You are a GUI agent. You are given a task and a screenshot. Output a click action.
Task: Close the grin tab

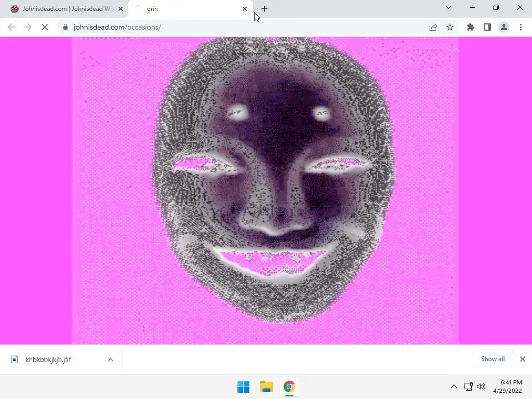pos(245,9)
